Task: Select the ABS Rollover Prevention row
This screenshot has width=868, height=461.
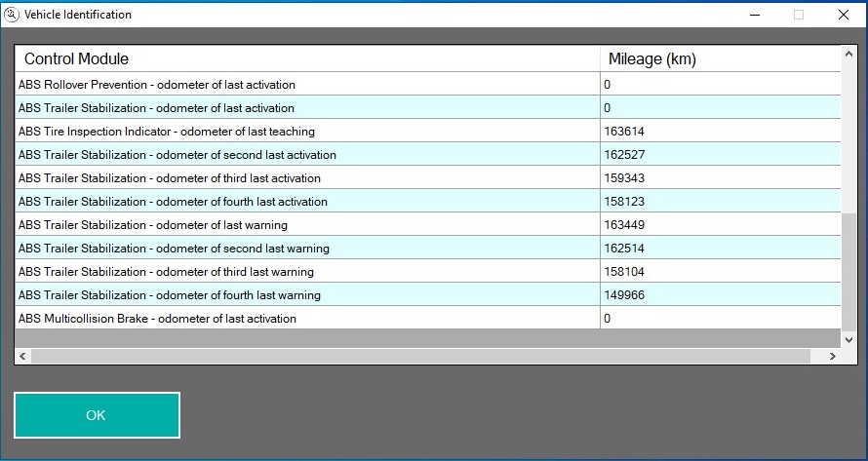Action: [x=428, y=85]
